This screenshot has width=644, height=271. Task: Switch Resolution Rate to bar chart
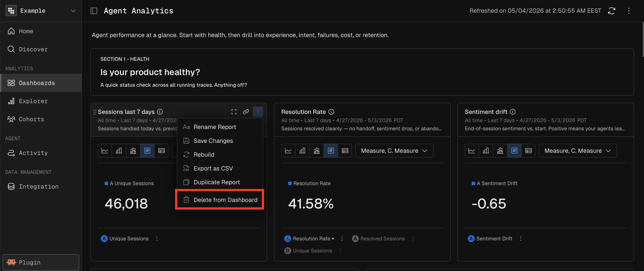point(302,151)
